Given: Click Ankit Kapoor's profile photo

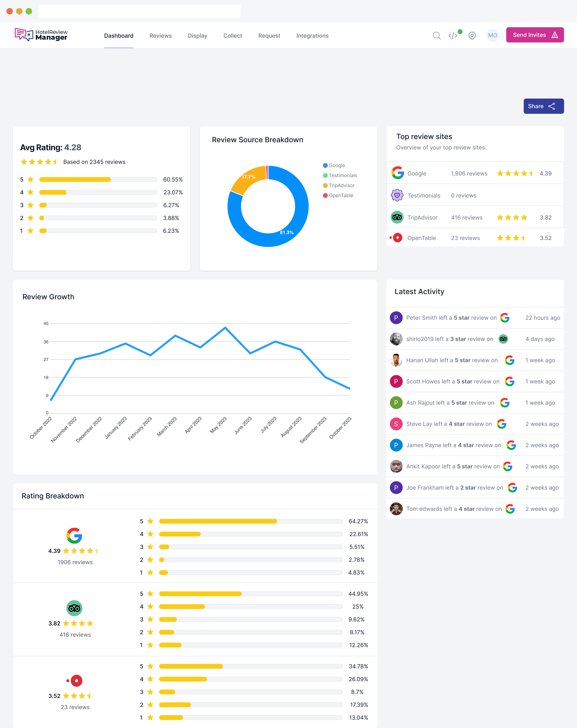Looking at the screenshot, I should (x=396, y=466).
